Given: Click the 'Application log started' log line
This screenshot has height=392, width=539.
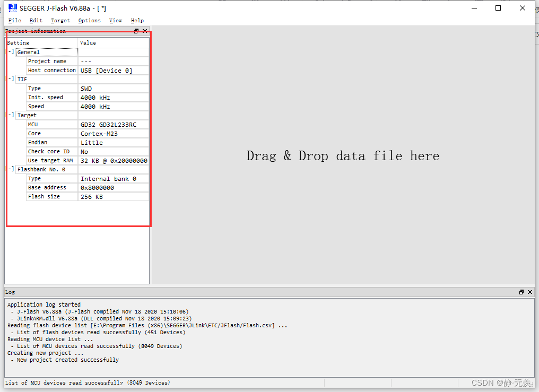Looking at the screenshot, I should (44, 304).
